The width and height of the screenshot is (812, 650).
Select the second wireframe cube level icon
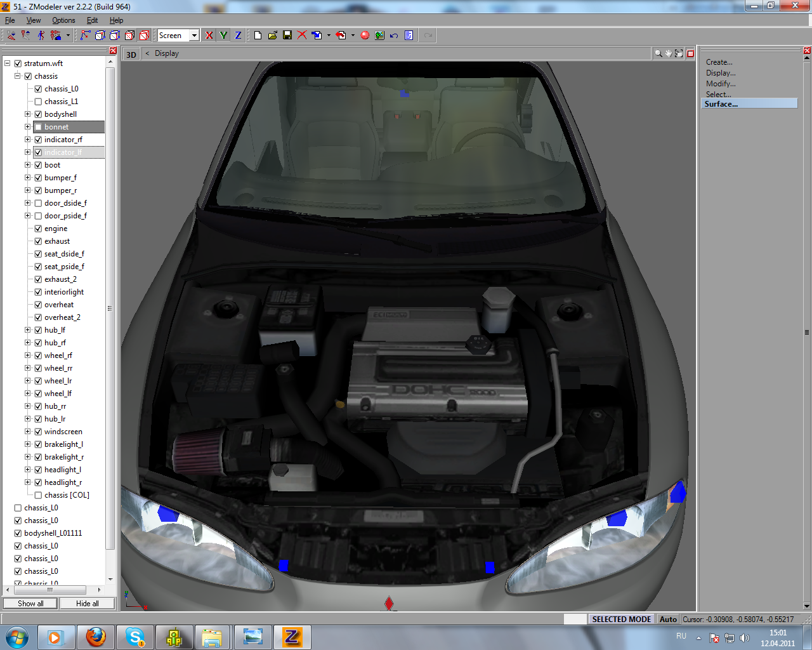coord(115,36)
